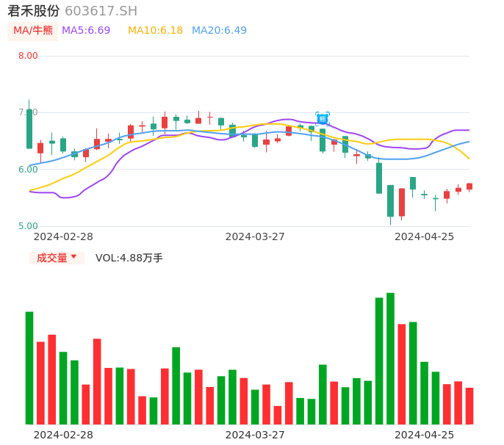The image size is (504, 445).
Task: Click the 2024-04-25 date label under the volume chart
Action: [x=424, y=435]
